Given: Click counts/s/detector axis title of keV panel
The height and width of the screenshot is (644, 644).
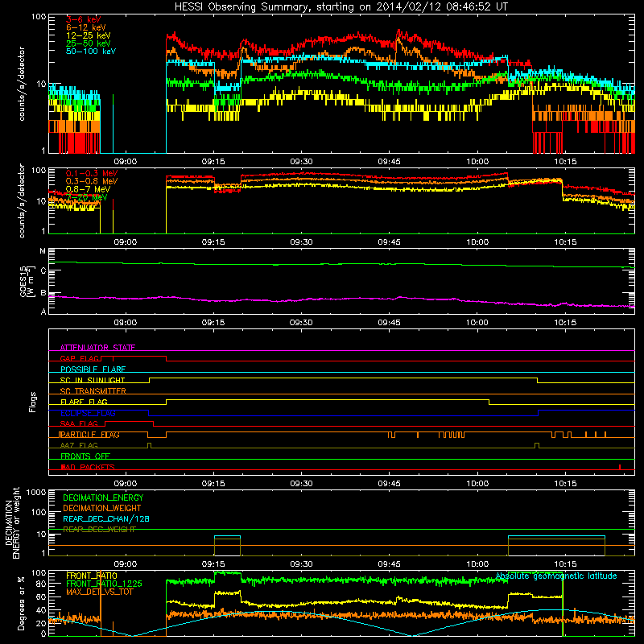Looking at the screenshot, I should pyautogui.click(x=22, y=84).
